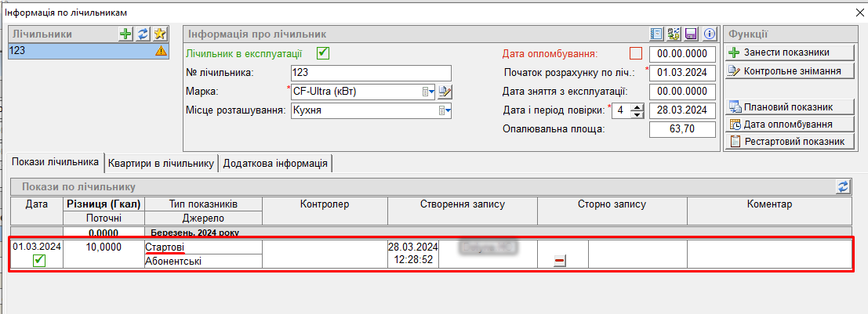Open the blue info icon

point(710,34)
